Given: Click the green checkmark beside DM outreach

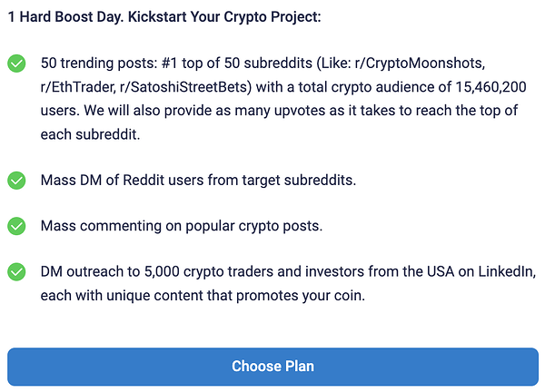Looking at the screenshot, I should 16,272.
